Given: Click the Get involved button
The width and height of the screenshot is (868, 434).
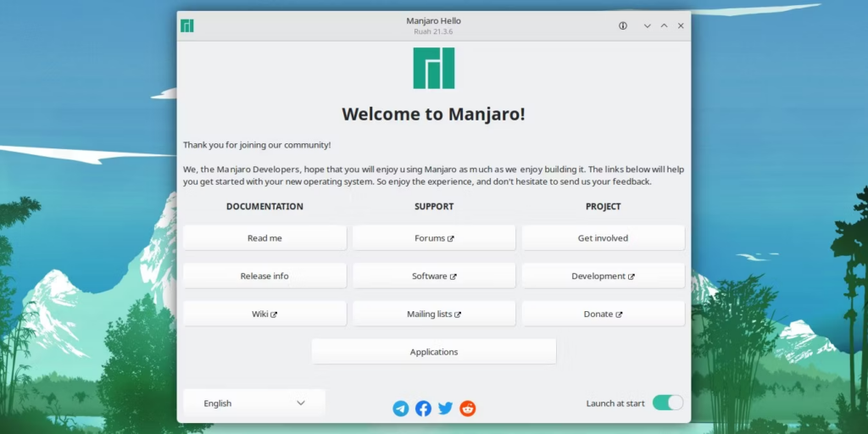Looking at the screenshot, I should [604, 238].
